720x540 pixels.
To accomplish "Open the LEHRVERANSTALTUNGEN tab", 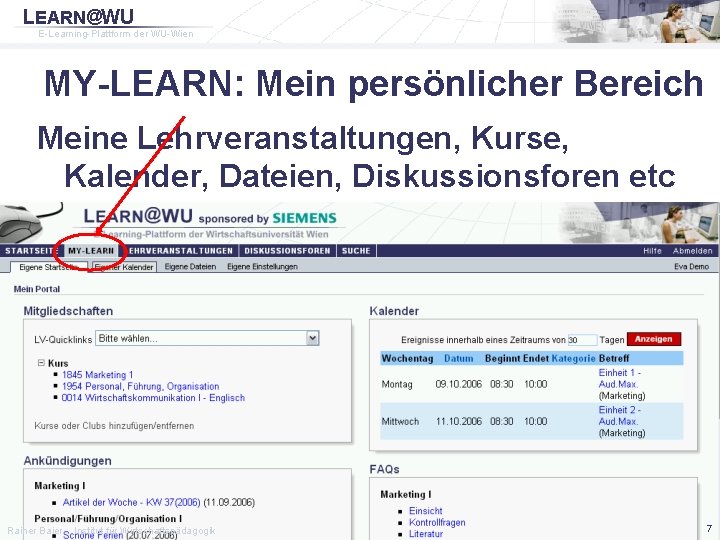I will coord(180,251).
